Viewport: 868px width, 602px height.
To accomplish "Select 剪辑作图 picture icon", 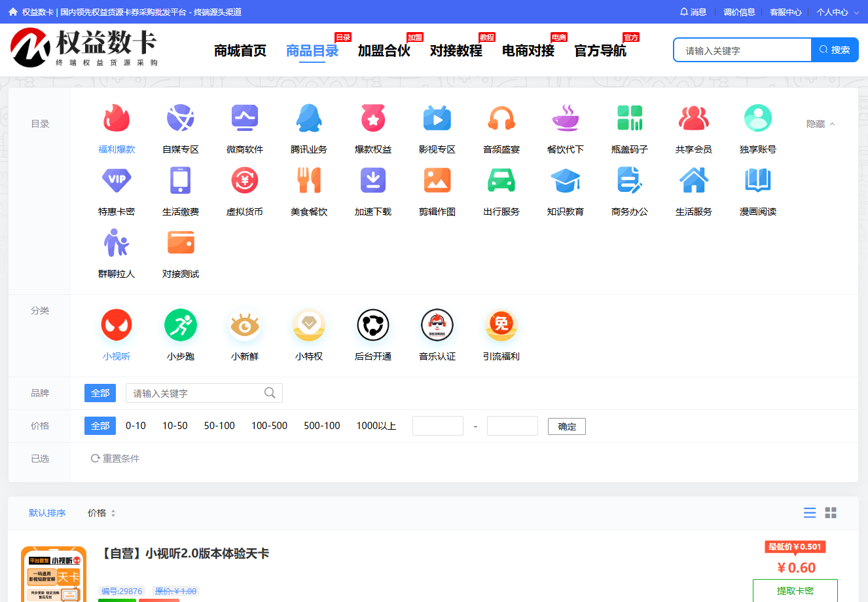I will (437, 180).
